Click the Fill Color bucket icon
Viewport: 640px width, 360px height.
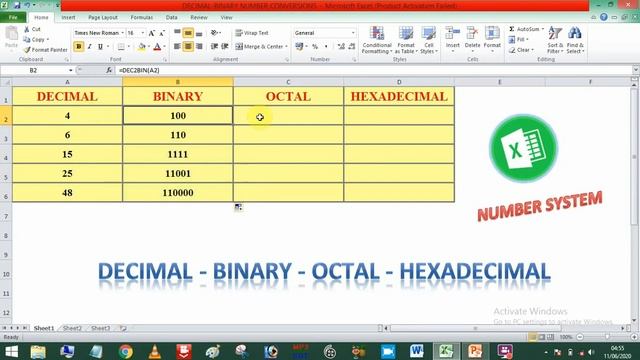click(141, 47)
